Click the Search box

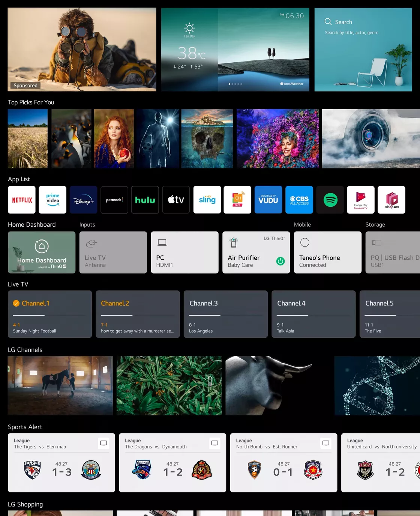coord(363,50)
